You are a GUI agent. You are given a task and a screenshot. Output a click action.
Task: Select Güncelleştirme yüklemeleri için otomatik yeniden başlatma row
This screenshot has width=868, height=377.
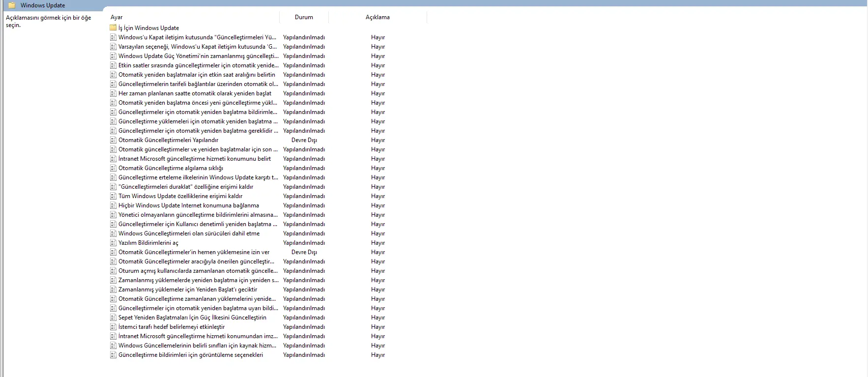[198, 121]
